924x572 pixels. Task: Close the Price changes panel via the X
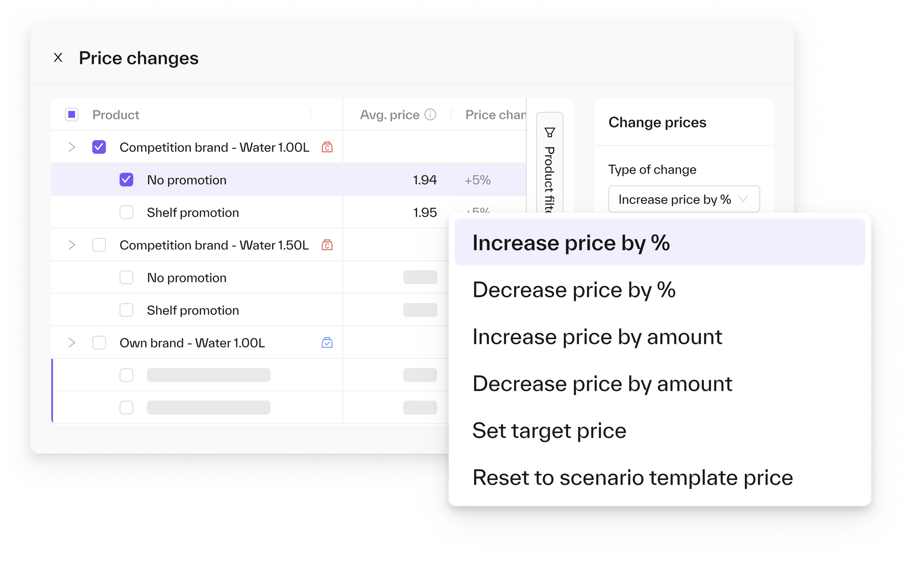click(x=58, y=57)
